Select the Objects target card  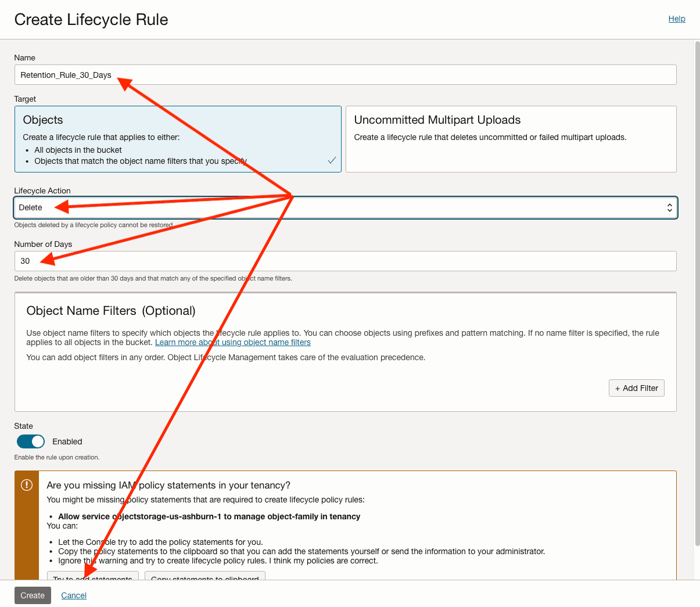pos(177,139)
